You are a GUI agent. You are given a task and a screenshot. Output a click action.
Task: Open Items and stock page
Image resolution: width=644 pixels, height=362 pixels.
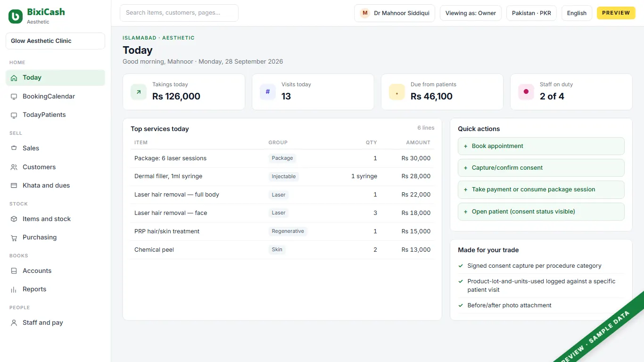tap(55, 219)
